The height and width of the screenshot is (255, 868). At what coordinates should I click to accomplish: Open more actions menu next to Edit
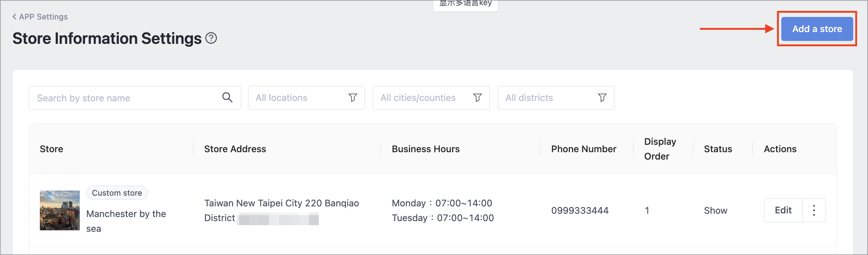[814, 210]
